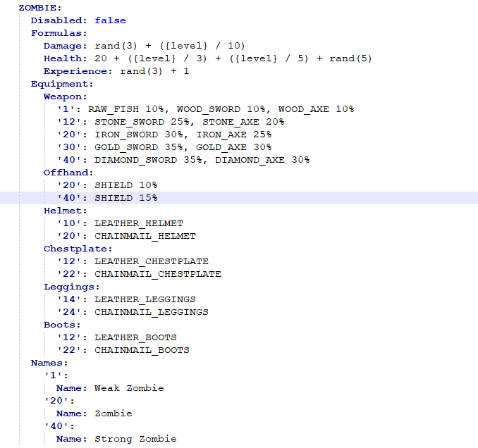Click DIAMOND_SWORD 35% entry
This screenshot has width=478, height=448.
(148, 160)
